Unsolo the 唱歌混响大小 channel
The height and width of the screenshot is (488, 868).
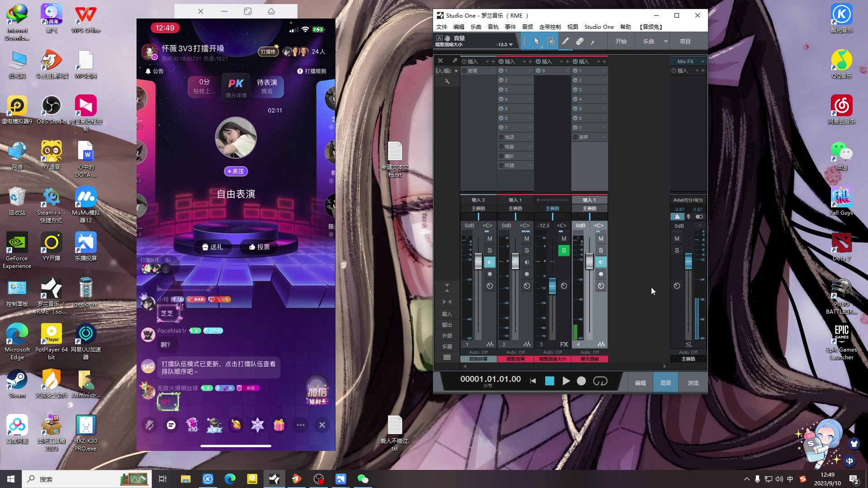(x=564, y=250)
